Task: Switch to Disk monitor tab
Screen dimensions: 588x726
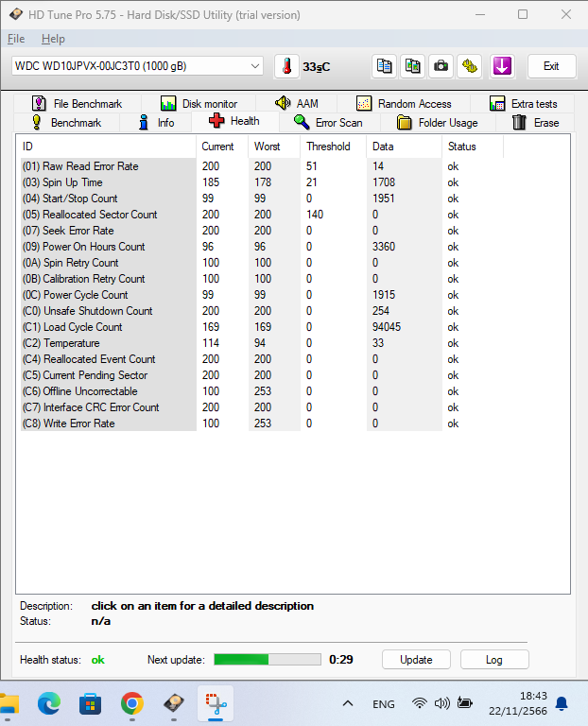Action: pos(199,104)
